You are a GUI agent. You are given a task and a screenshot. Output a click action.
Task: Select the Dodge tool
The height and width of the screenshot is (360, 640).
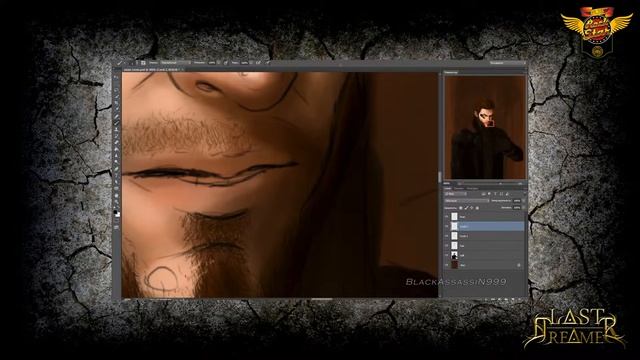tap(116, 162)
